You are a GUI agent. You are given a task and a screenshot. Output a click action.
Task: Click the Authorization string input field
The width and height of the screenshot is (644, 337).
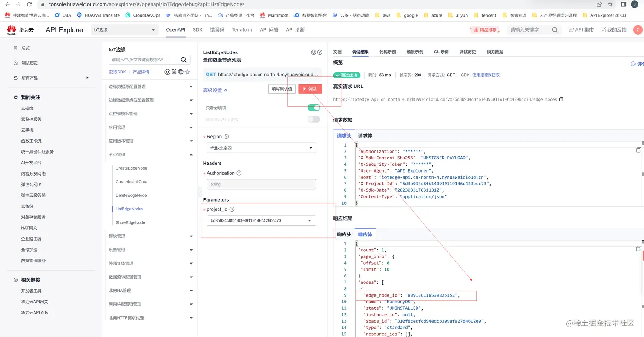tap(261, 184)
